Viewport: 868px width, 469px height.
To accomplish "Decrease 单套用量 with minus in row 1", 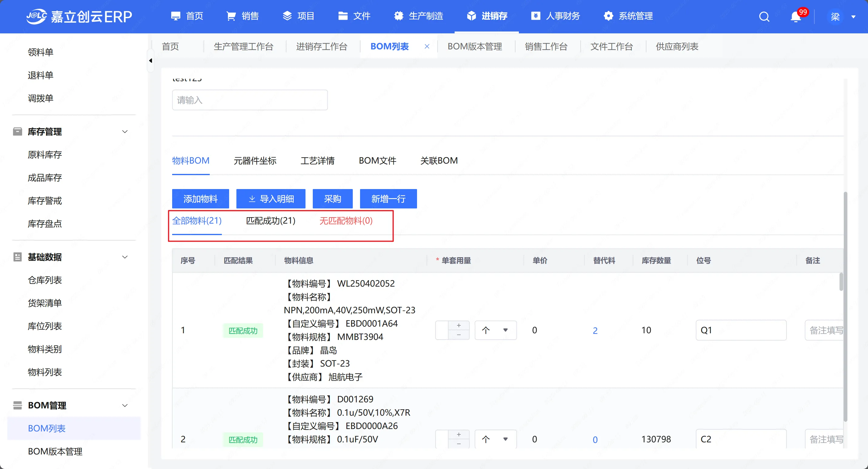I will tap(459, 335).
